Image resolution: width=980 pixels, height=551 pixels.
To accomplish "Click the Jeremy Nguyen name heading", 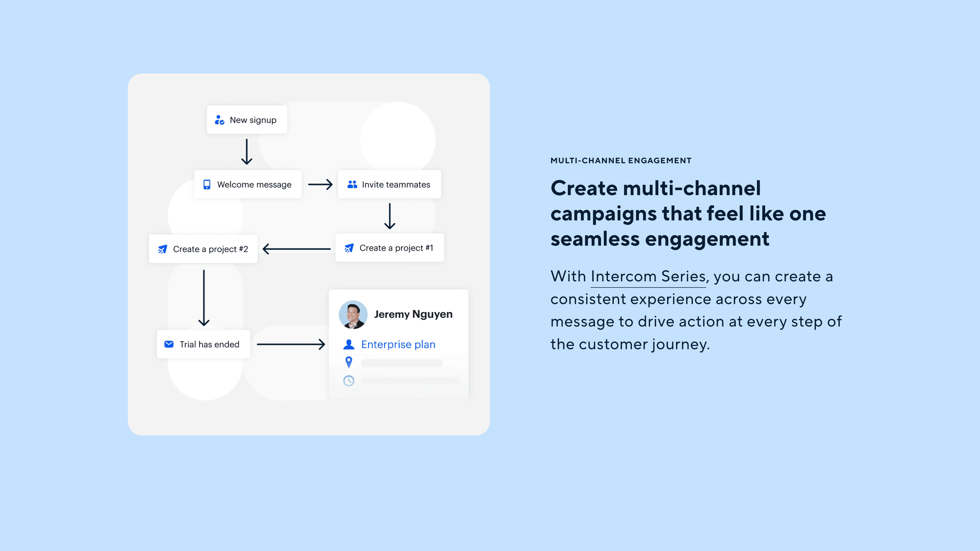I will pos(413,314).
